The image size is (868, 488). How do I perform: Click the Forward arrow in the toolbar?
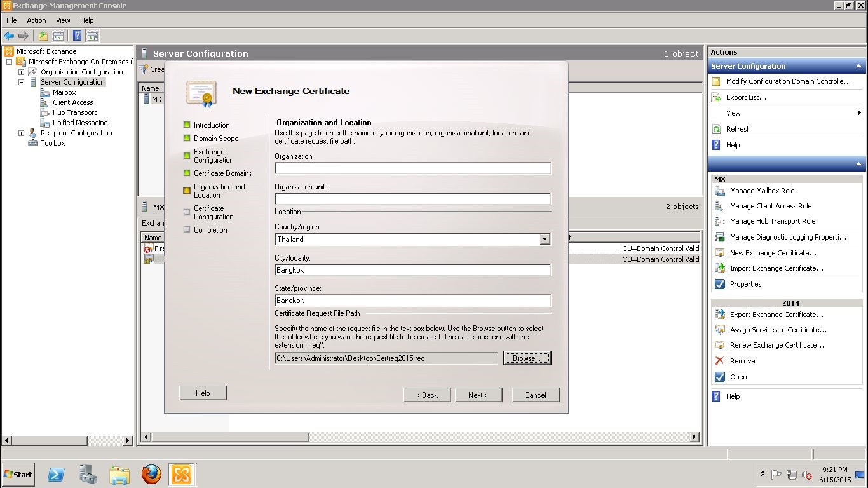click(24, 36)
